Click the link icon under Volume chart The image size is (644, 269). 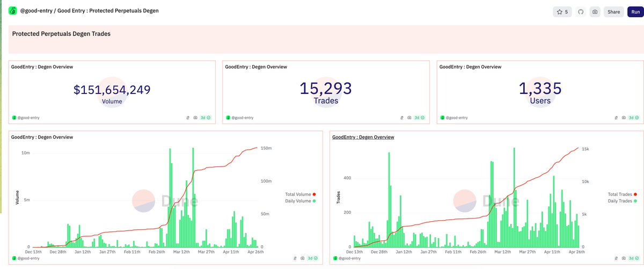295,259
